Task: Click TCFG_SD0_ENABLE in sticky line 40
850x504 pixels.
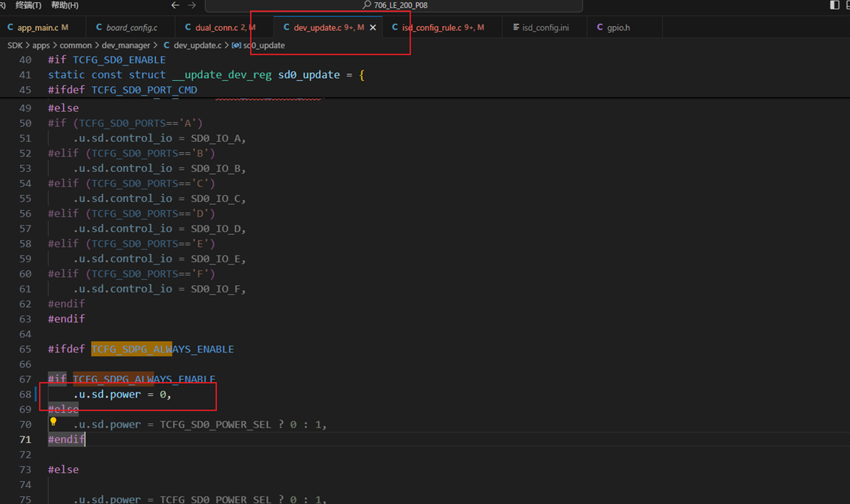Action: [119, 60]
